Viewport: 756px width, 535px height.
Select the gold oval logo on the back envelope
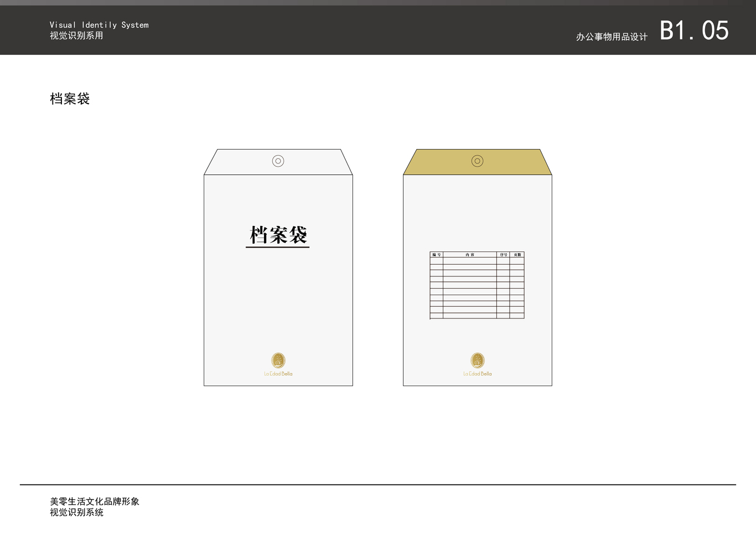tap(478, 361)
